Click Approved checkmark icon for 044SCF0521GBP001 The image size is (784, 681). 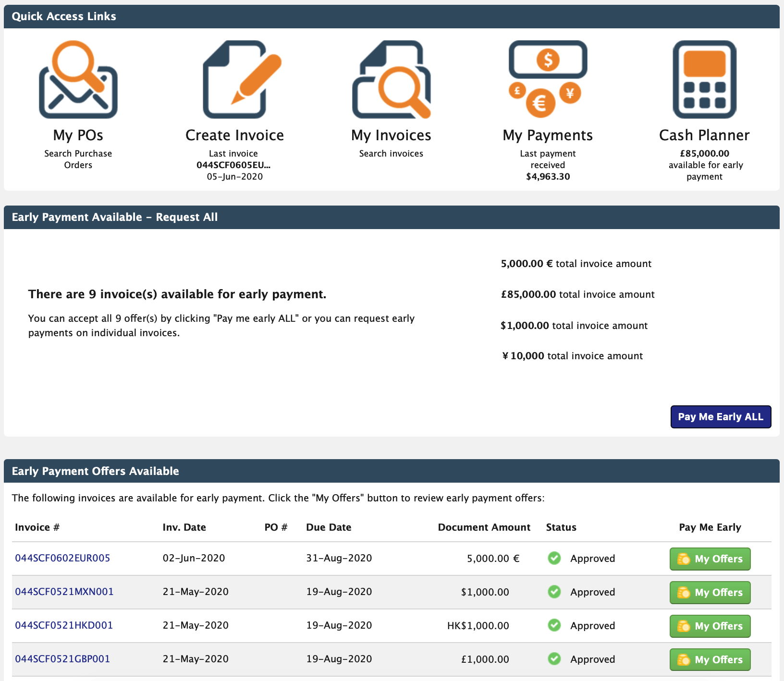point(554,659)
